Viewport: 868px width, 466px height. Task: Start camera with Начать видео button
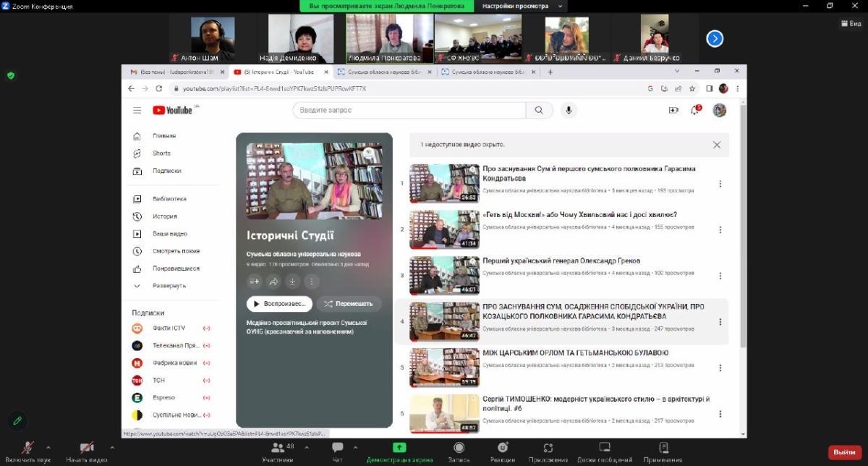pyautogui.click(x=87, y=451)
